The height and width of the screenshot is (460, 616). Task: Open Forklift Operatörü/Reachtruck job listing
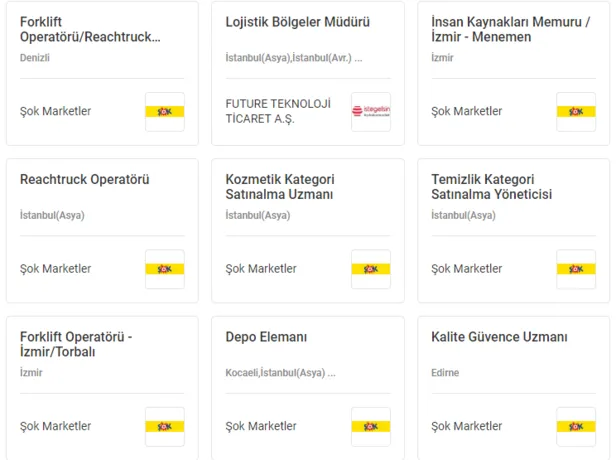[90, 29]
